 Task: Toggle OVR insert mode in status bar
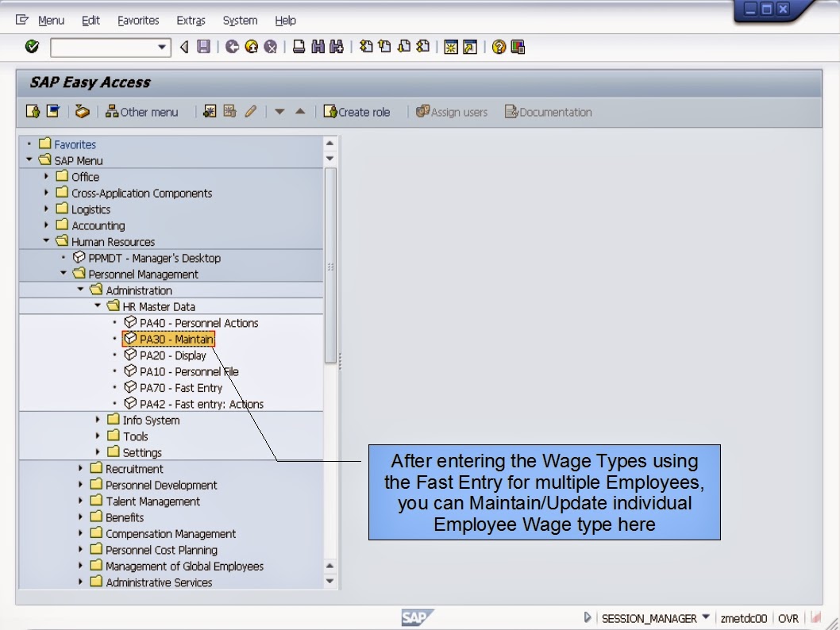[788, 618]
